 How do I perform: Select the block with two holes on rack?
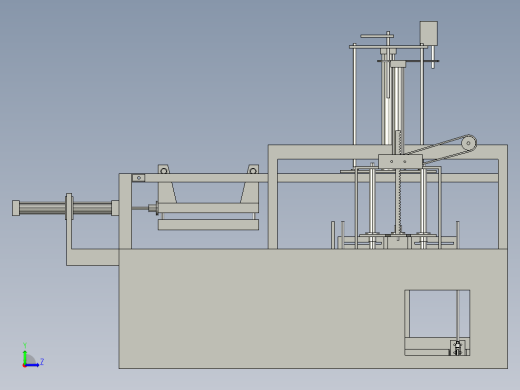[x=400, y=162]
